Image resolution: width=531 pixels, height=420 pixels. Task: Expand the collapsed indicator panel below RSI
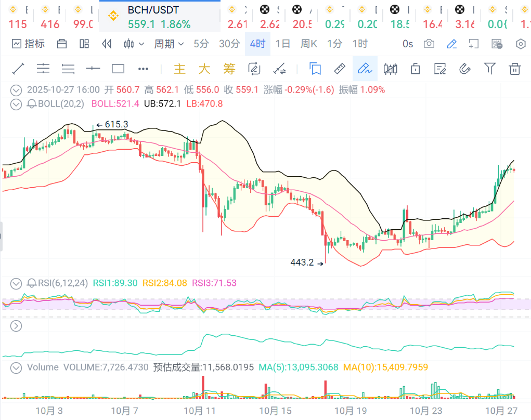click(x=17, y=326)
